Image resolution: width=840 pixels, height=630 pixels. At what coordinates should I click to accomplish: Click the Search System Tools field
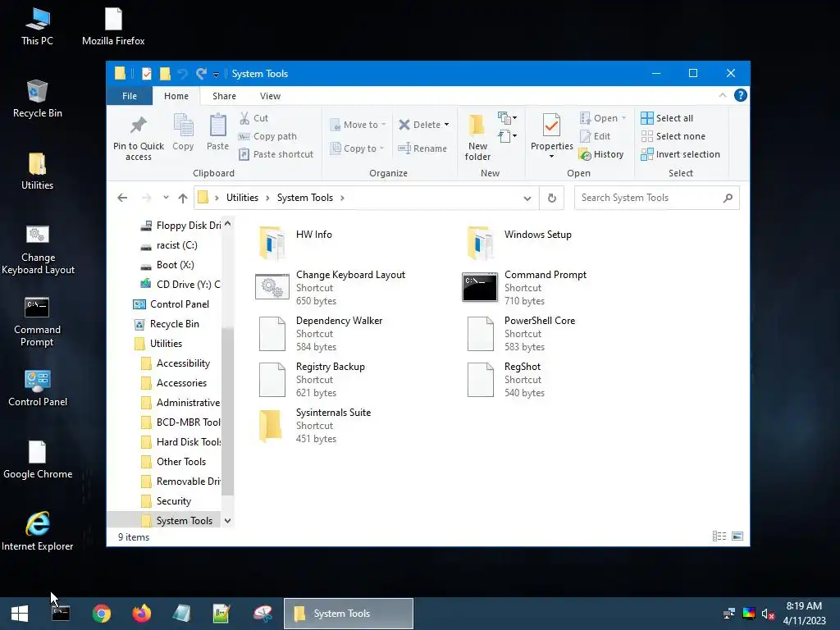pyautogui.click(x=657, y=198)
